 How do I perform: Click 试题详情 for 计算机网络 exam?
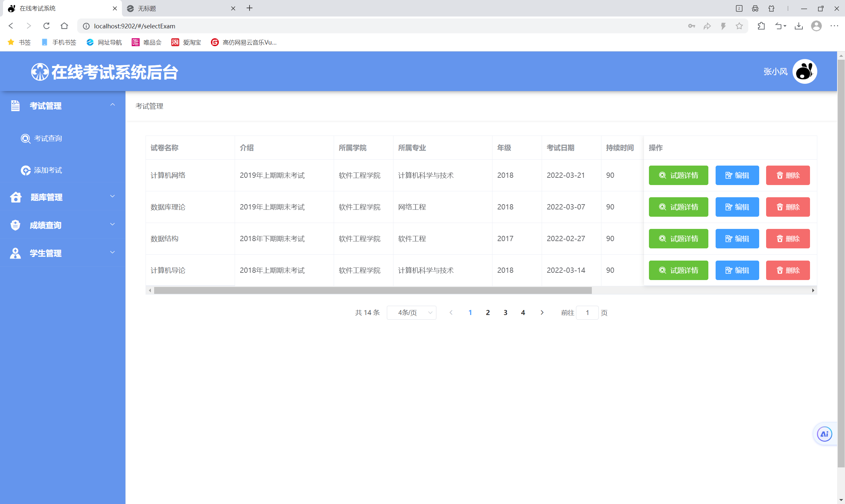click(x=678, y=175)
